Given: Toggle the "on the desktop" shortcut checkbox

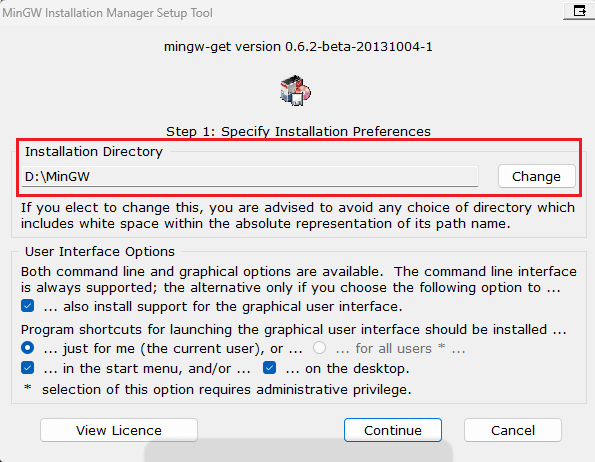Looking at the screenshot, I should (x=269, y=368).
